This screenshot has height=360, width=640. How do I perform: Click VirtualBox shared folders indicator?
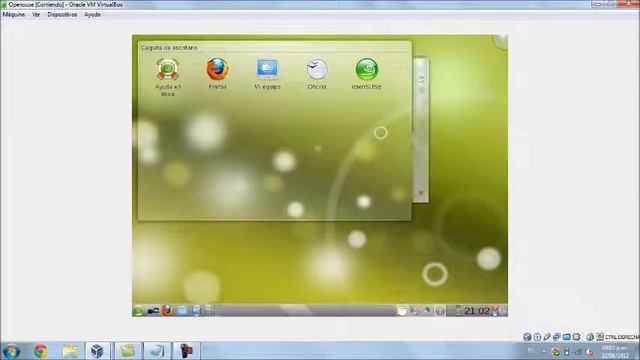coord(567,337)
